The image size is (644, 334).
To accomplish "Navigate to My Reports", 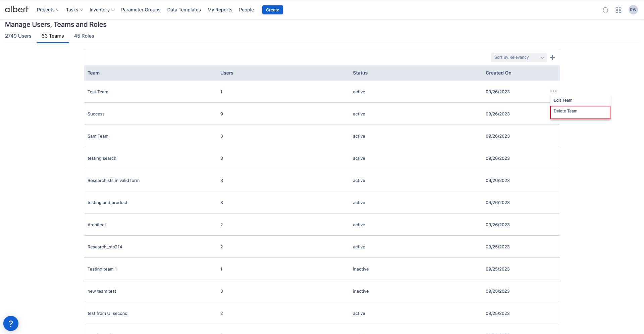I will [220, 10].
